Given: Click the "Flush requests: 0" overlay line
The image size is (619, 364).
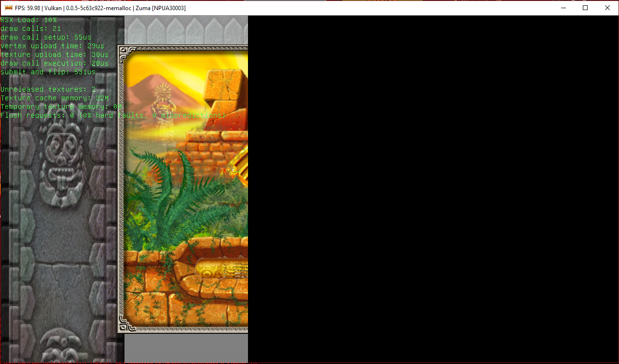Looking at the screenshot, I should 113,115.
